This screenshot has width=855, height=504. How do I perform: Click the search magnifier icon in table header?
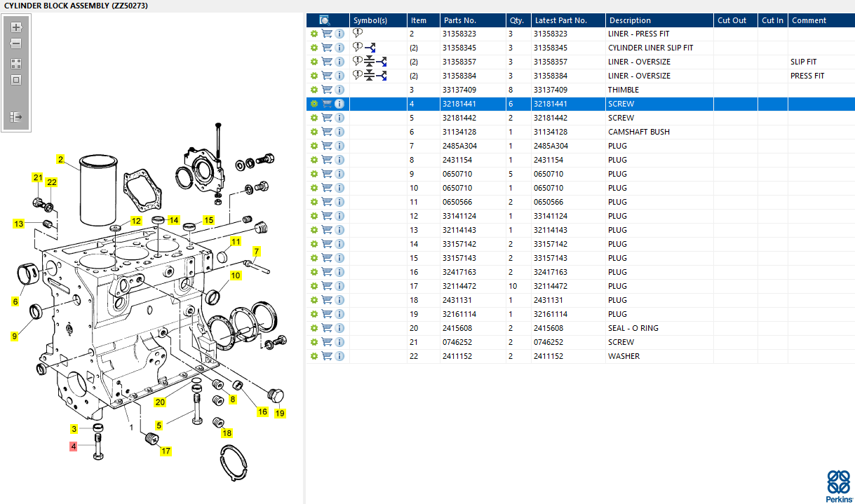[325, 20]
